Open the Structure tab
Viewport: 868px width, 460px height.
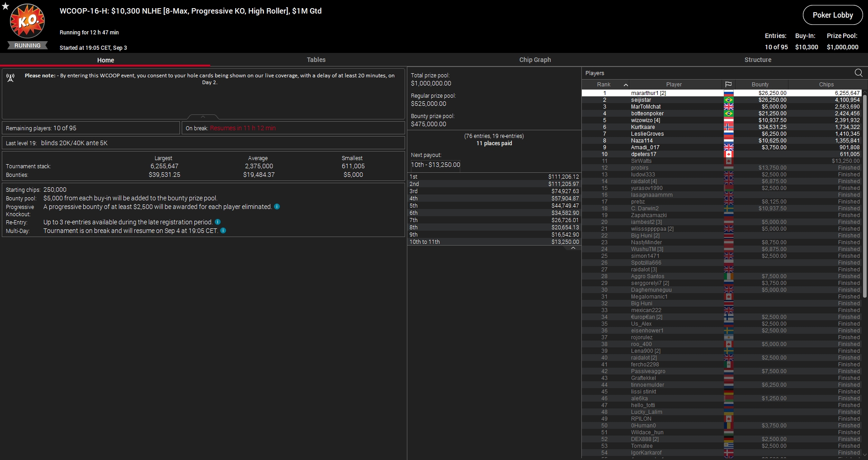758,60
